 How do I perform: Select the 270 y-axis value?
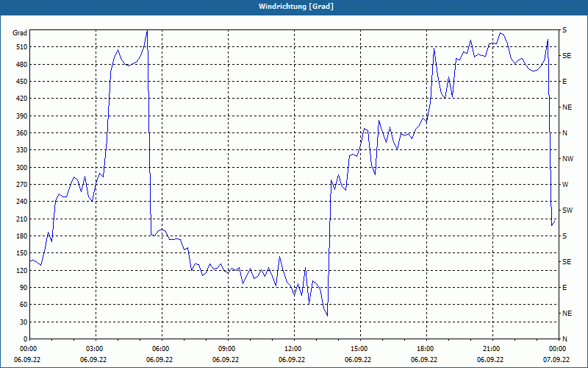coord(22,185)
